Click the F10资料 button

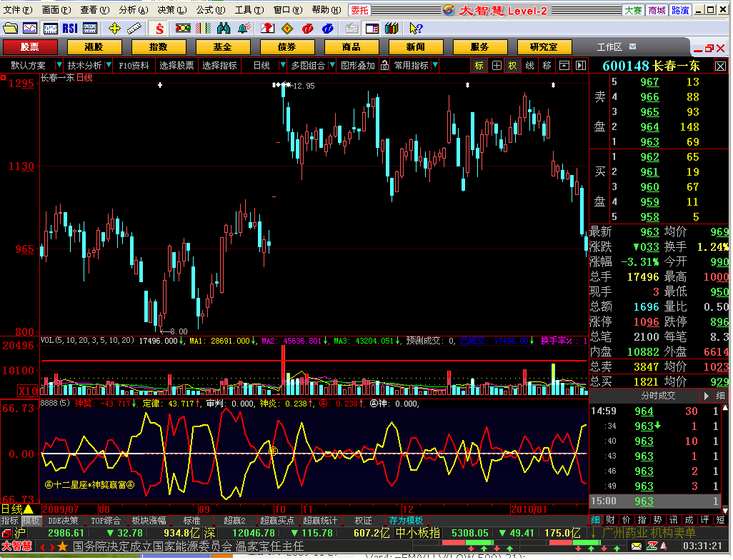coord(134,66)
